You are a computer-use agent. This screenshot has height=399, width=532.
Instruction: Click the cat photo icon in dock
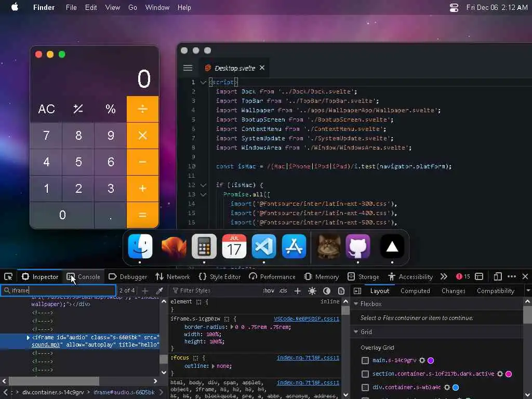click(328, 246)
